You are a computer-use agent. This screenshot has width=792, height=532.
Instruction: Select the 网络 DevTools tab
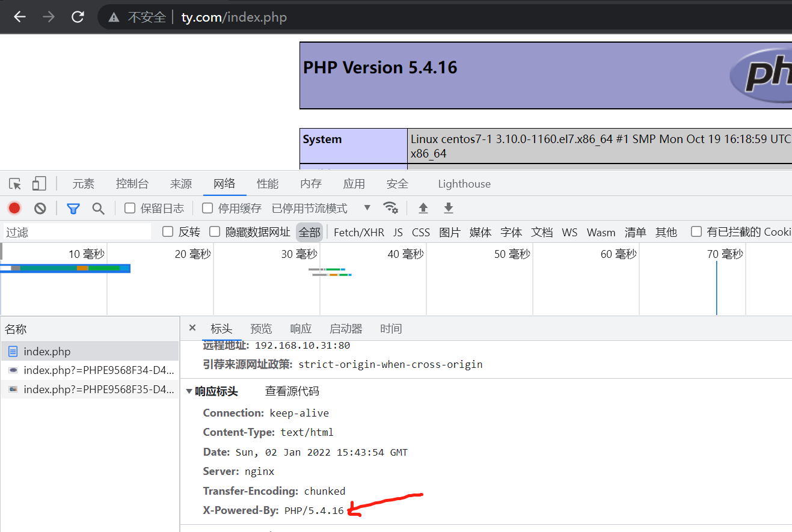224,184
